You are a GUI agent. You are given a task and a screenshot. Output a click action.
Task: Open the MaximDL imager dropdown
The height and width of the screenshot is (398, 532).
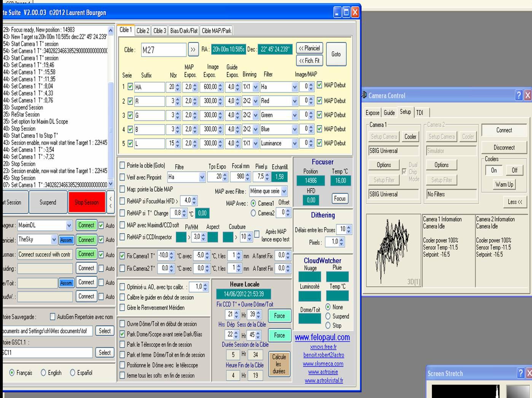click(69, 225)
